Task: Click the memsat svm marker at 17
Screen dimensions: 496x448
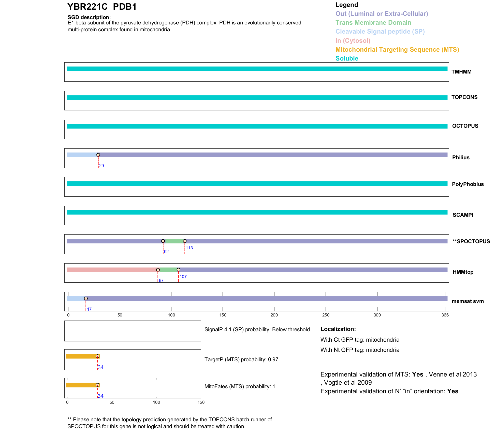Action: click(86, 298)
